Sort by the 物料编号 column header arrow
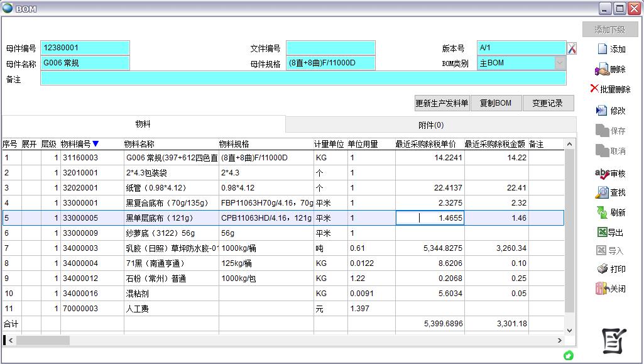The image size is (644, 364). (96, 144)
